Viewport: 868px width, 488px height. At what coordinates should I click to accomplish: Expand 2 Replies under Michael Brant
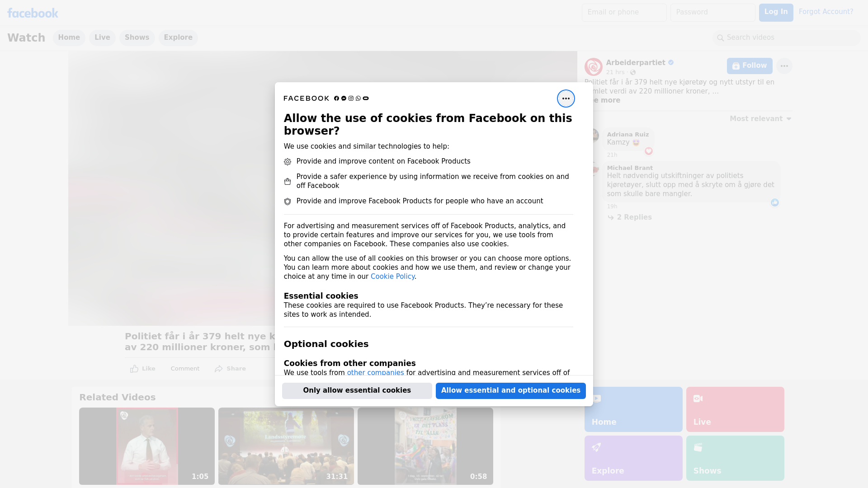click(629, 217)
